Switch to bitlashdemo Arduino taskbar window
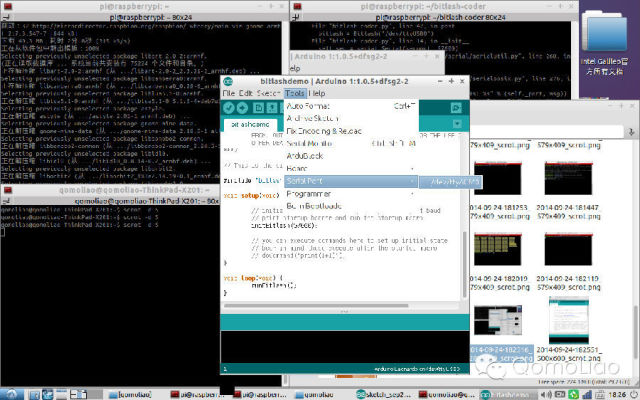640x400 pixels. click(508, 395)
